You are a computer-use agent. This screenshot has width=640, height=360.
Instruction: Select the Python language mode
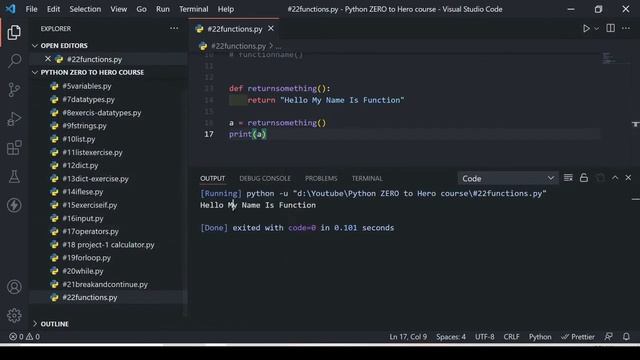tap(540, 337)
